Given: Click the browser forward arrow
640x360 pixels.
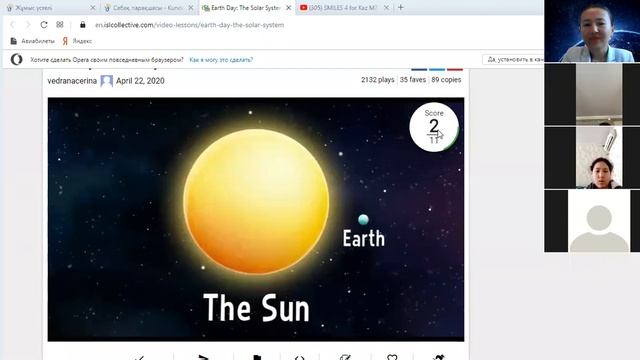Looking at the screenshot, I should (x=28, y=25).
